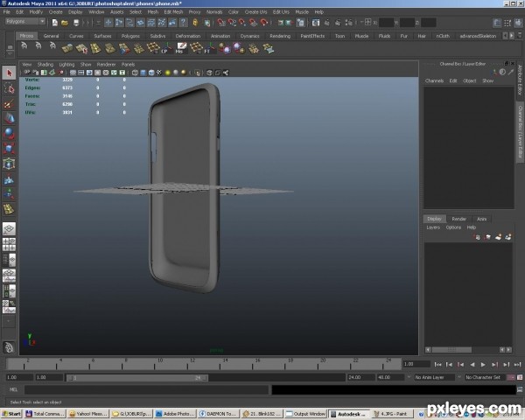Click the CP shelf icon

click(x=167, y=48)
